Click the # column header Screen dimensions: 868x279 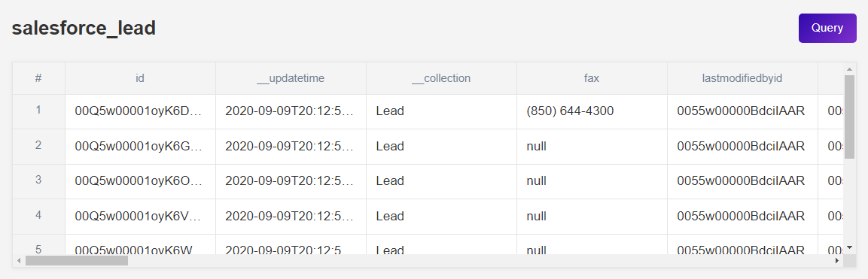click(x=38, y=78)
